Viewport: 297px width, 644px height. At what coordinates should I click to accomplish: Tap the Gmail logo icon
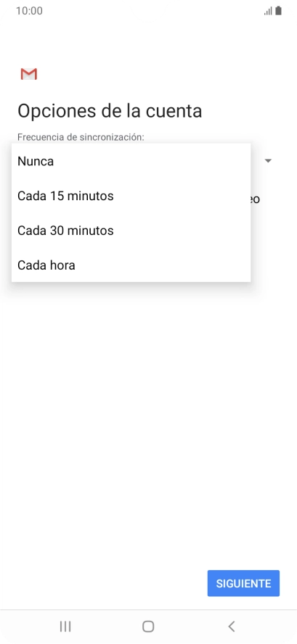click(29, 74)
